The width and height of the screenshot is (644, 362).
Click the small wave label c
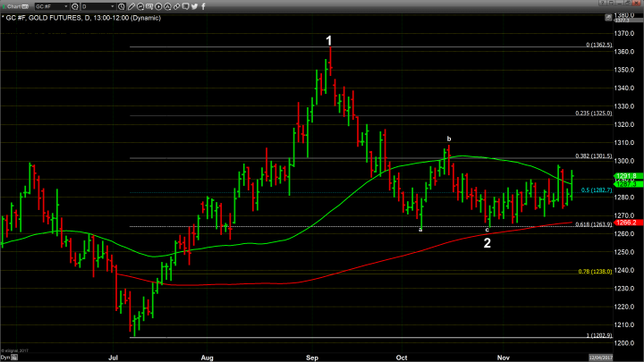pos(487,230)
